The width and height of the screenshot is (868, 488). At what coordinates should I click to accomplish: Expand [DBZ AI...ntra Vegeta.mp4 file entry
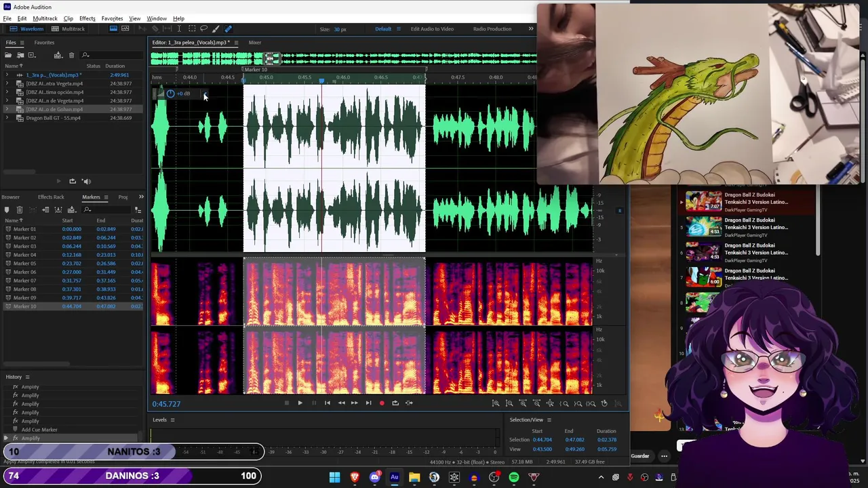(7, 83)
